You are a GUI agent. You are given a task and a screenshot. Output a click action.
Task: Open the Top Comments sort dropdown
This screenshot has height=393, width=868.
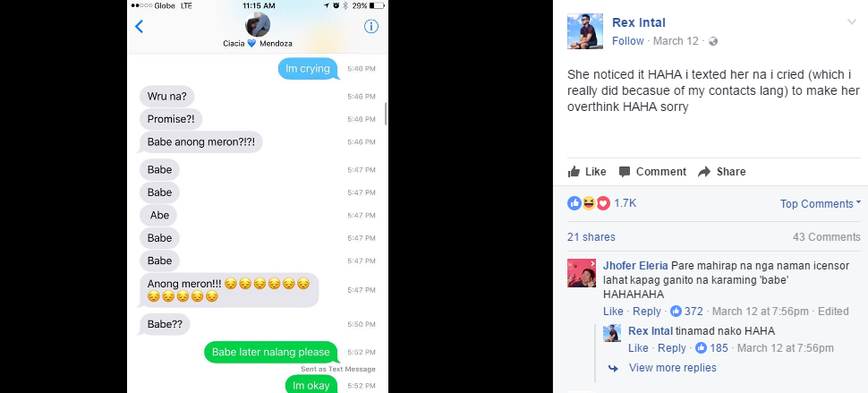[821, 204]
